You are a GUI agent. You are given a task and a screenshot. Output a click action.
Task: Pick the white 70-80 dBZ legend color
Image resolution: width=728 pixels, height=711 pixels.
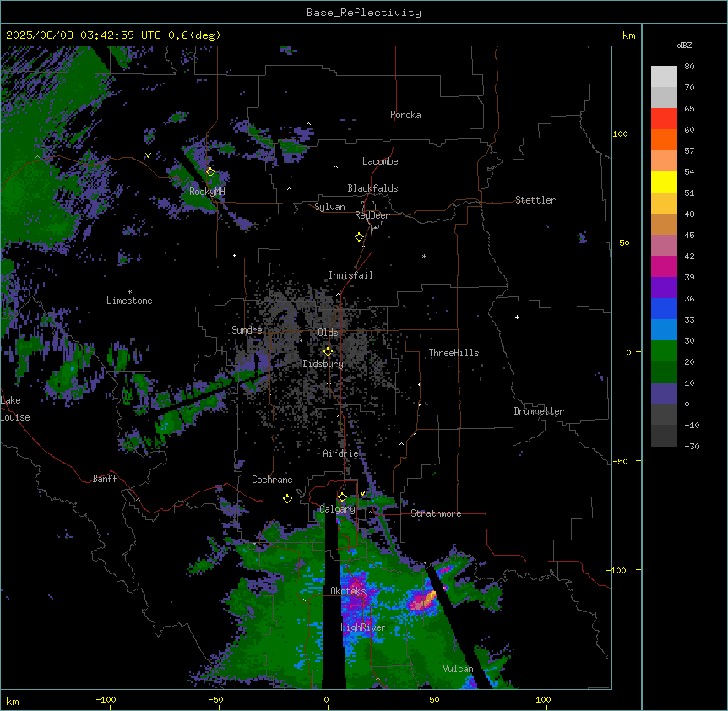coord(664,77)
